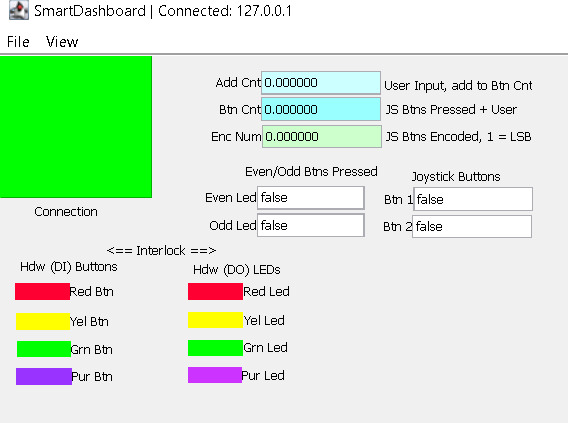This screenshot has height=423, width=568.
Task: Click the Add Cnt input field
Action: click(321, 83)
